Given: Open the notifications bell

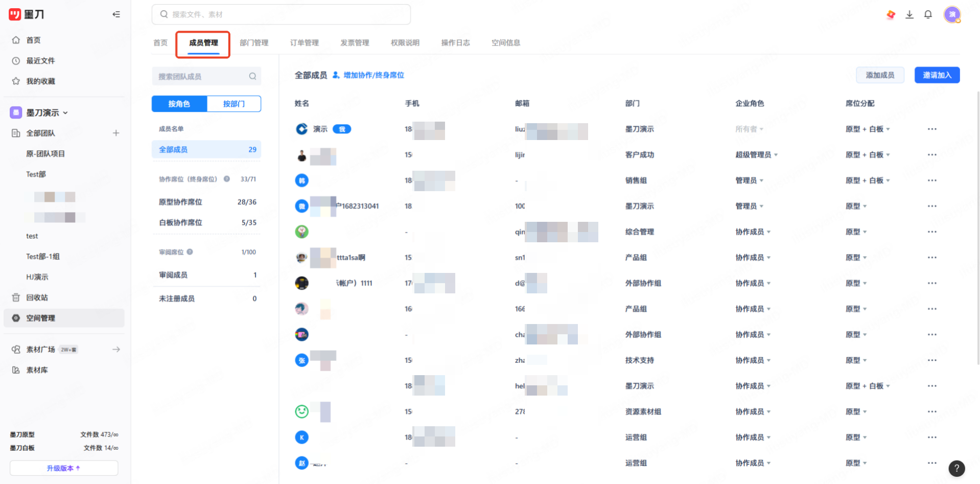Looking at the screenshot, I should (x=928, y=14).
